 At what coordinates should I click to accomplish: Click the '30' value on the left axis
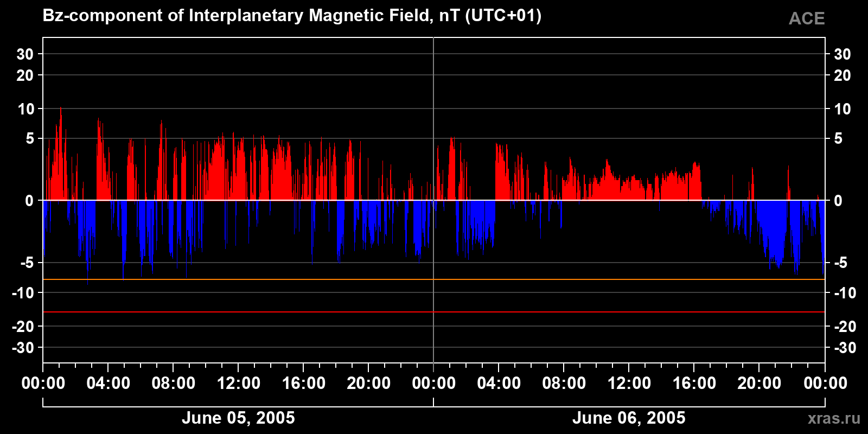click(25, 54)
